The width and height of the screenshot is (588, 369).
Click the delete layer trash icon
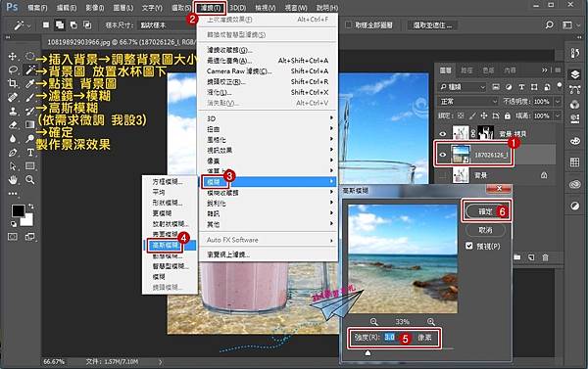(x=545, y=257)
